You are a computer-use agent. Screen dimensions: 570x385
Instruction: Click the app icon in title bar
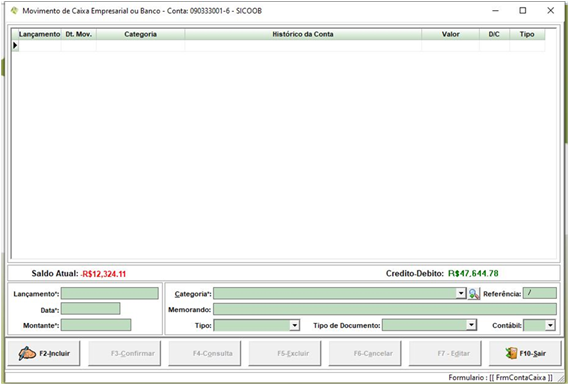coord(14,11)
